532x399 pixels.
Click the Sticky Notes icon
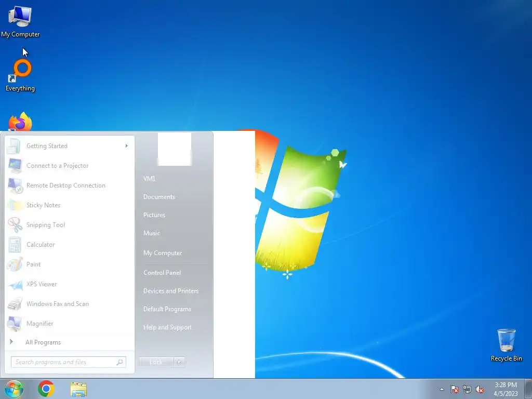point(15,205)
